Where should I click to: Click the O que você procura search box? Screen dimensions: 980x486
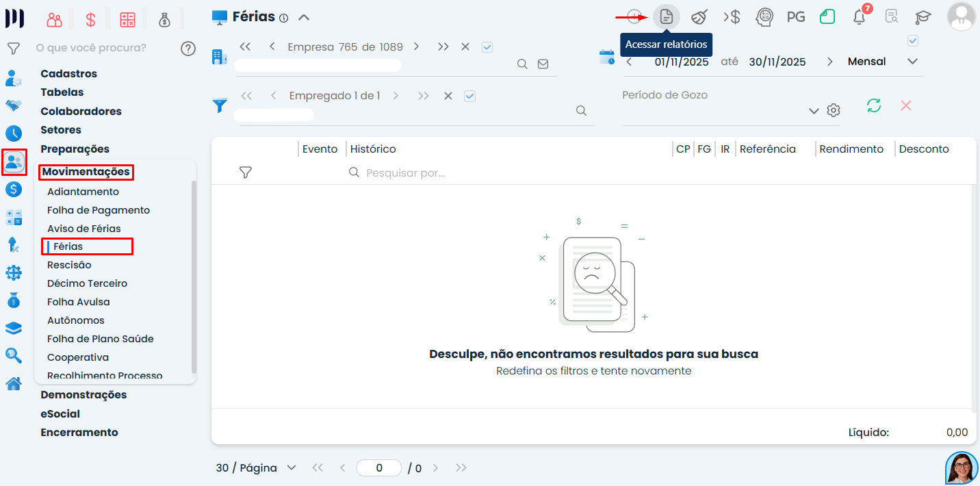[x=91, y=48]
